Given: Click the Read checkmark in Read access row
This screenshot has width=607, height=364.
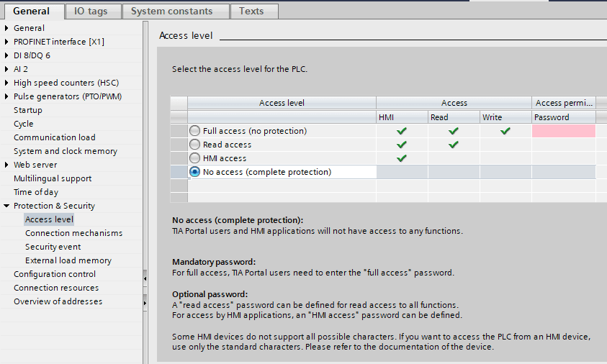Looking at the screenshot, I should (454, 145).
